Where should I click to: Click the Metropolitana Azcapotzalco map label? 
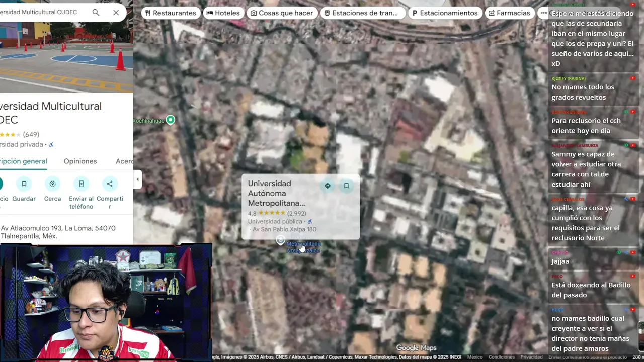[x=303, y=247]
